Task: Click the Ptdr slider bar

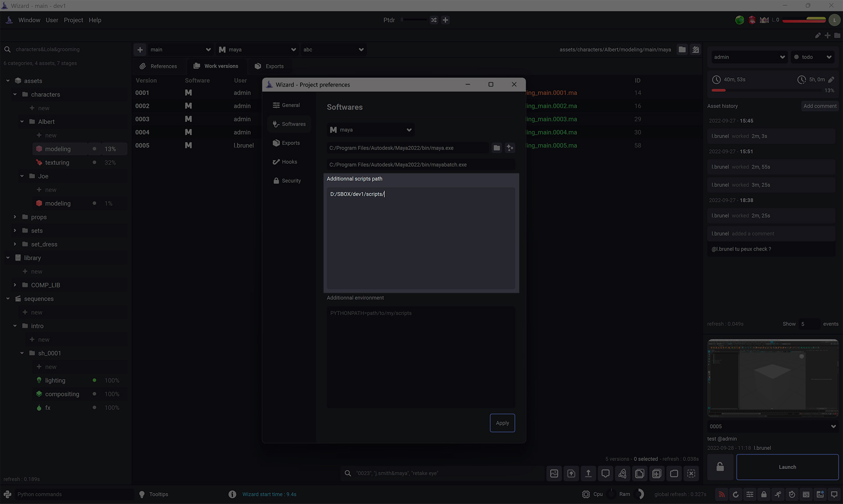Action: coord(414,20)
